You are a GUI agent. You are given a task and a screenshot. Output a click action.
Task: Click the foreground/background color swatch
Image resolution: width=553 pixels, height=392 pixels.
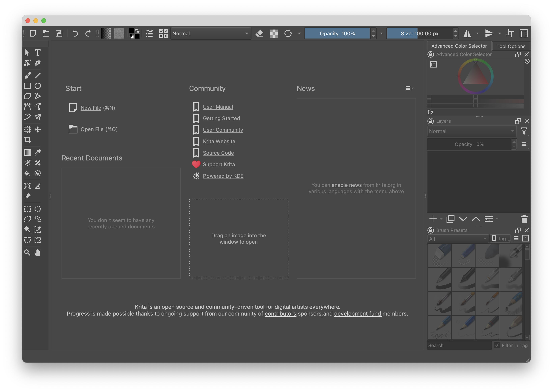click(134, 33)
